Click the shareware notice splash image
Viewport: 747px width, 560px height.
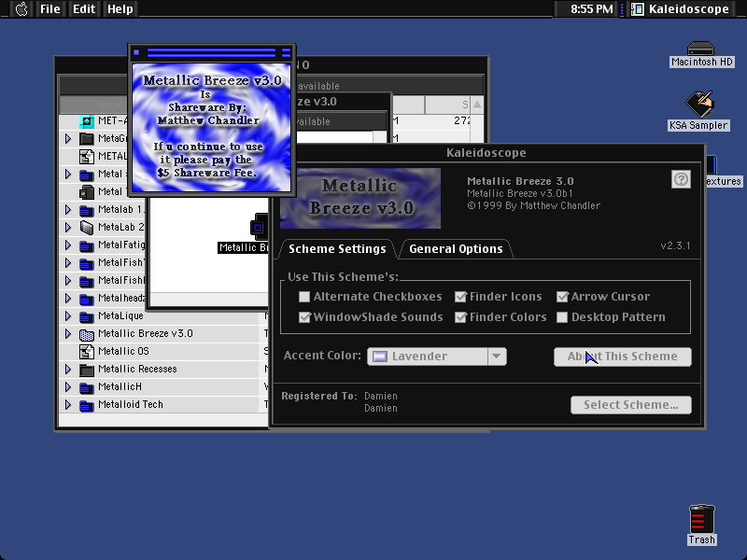(x=212, y=128)
